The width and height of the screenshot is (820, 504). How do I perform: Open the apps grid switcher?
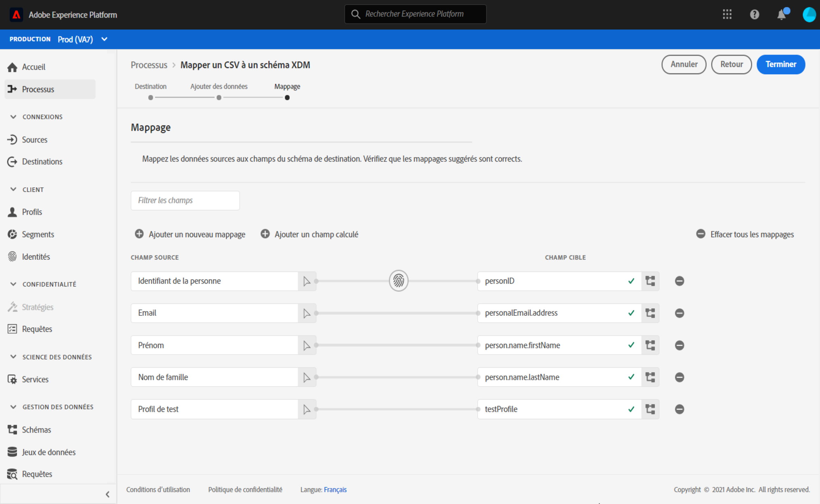pyautogui.click(x=727, y=14)
